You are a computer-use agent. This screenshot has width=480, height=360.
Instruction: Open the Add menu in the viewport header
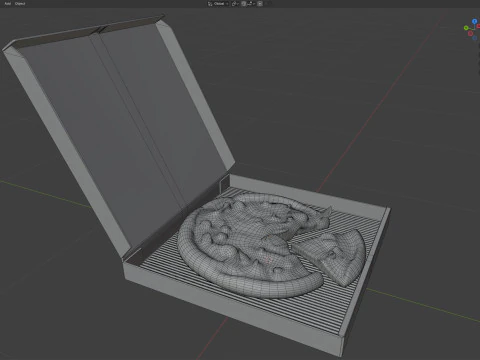pyautogui.click(x=7, y=4)
